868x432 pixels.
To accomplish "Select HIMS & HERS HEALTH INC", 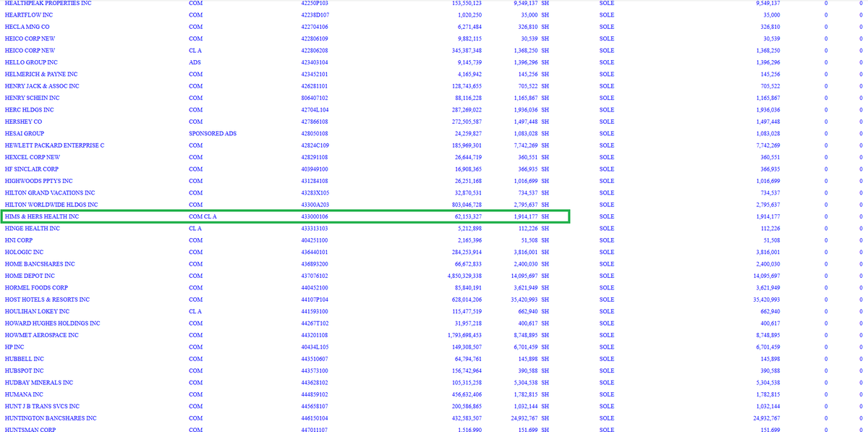I will tap(41, 216).
